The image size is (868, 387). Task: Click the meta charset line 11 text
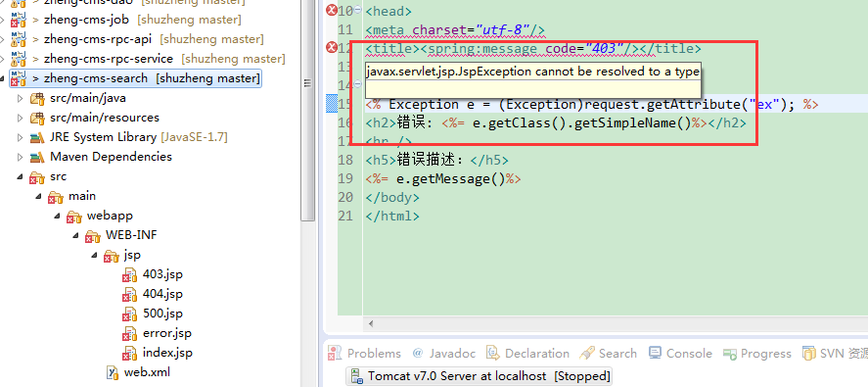456,29
